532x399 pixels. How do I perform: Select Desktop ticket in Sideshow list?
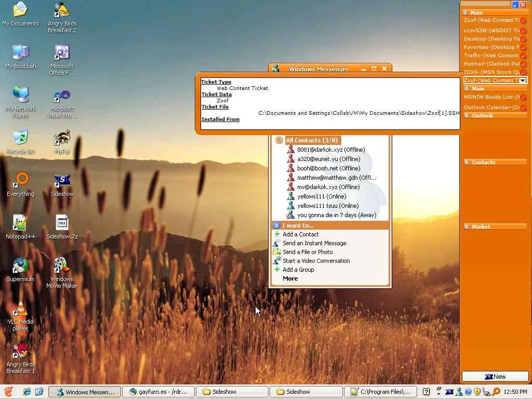tap(491, 38)
